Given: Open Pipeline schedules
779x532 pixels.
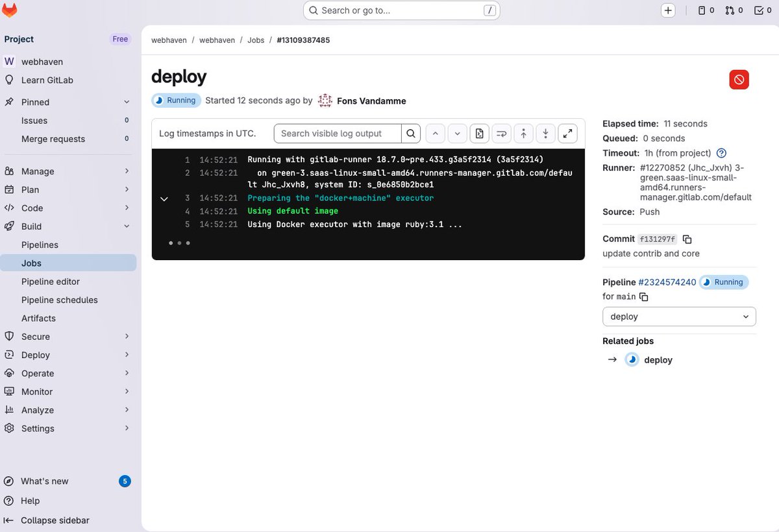Looking at the screenshot, I should coord(68,300).
